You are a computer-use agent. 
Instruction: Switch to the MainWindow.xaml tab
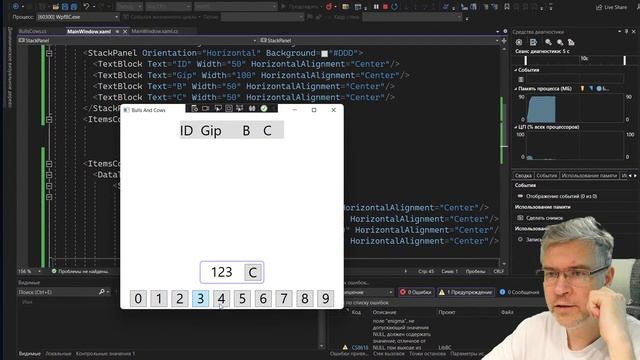89,31
